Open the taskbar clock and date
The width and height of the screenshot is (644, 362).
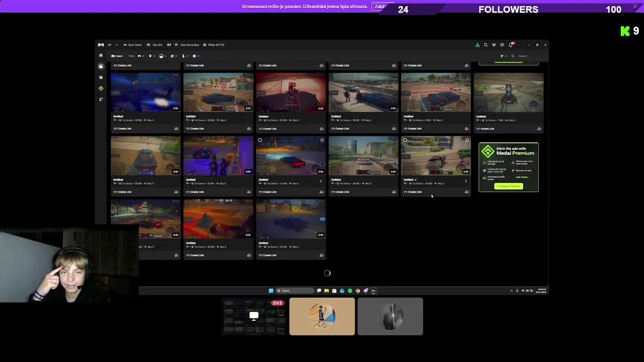542,291
